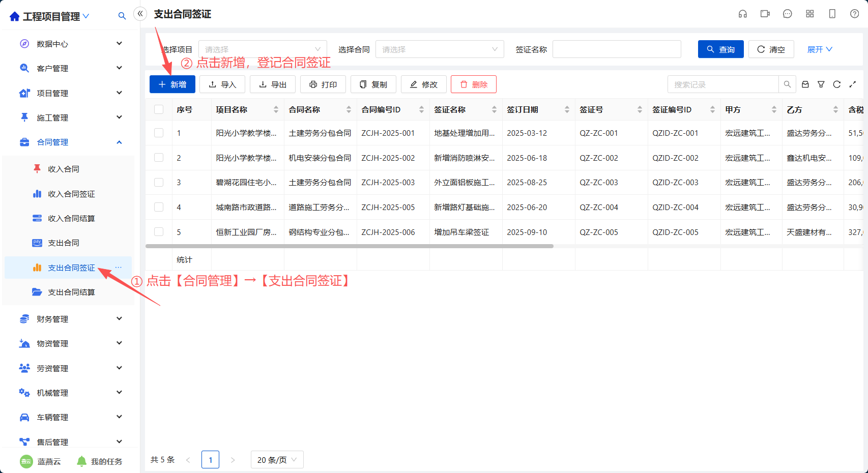868x473 pixels.
Task: Open the sidebar search magnifier icon
Action: click(x=122, y=16)
